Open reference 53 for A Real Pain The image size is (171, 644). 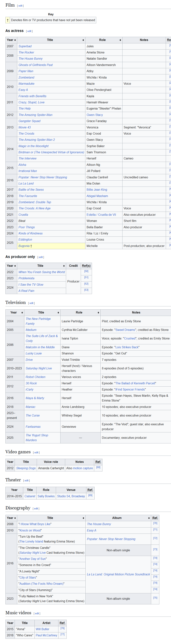[86, 290]
